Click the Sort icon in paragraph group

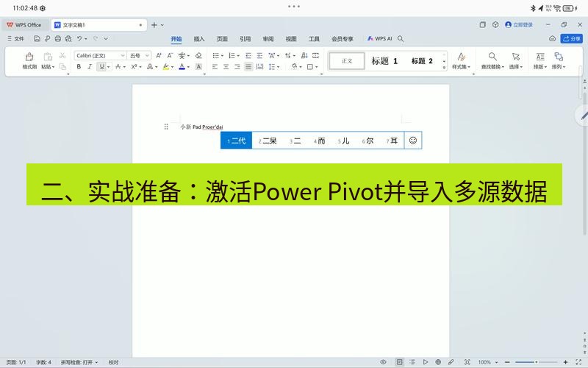pos(304,56)
